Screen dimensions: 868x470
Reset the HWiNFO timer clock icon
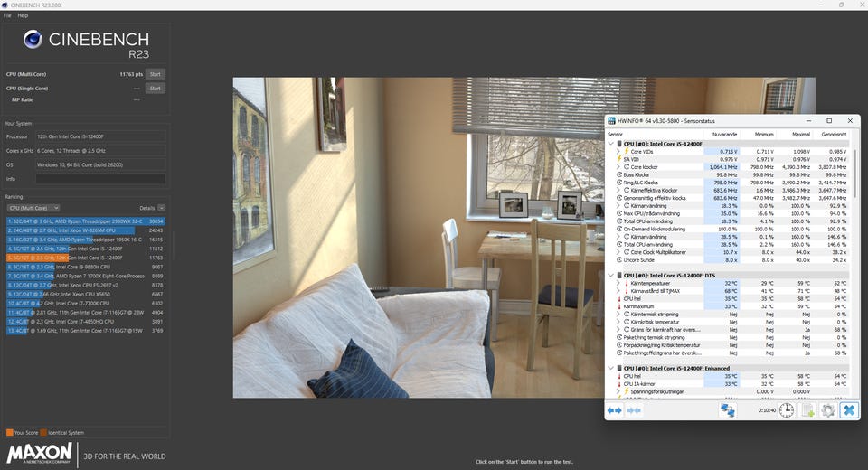pyautogui.click(x=786, y=410)
